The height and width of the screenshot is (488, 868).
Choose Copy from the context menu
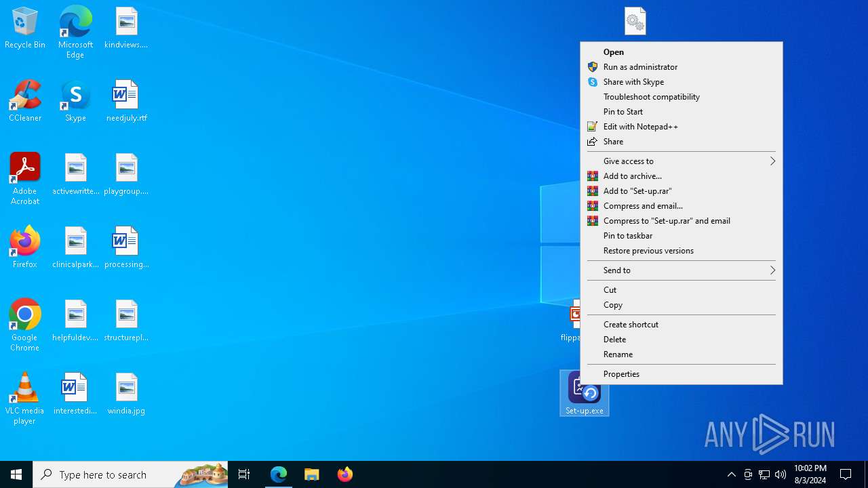coord(682,305)
